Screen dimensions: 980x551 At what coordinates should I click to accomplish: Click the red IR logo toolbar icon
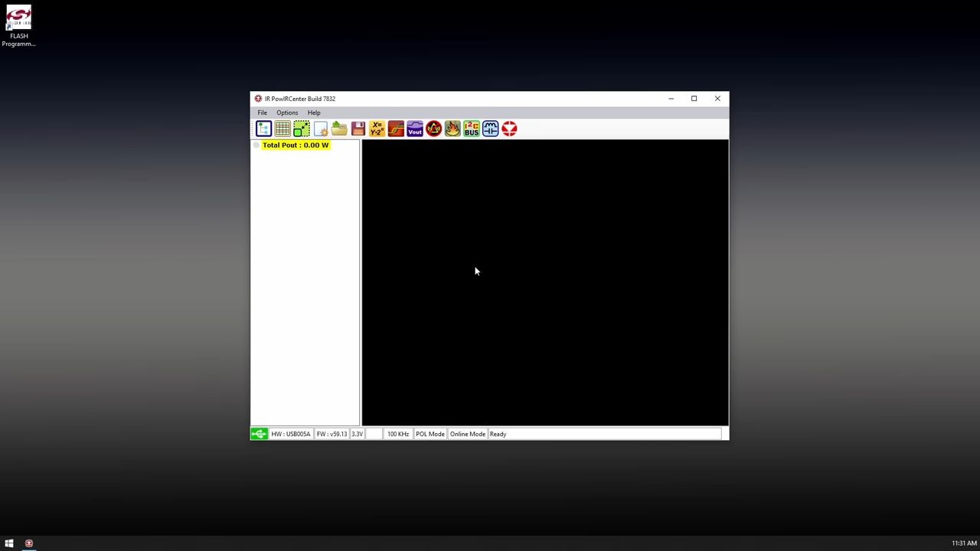tap(509, 129)
